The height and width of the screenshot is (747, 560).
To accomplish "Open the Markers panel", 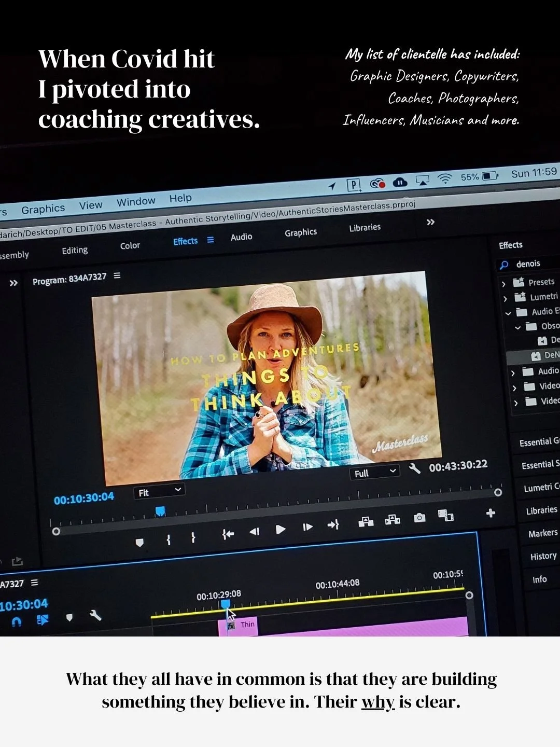I will 543,533.
